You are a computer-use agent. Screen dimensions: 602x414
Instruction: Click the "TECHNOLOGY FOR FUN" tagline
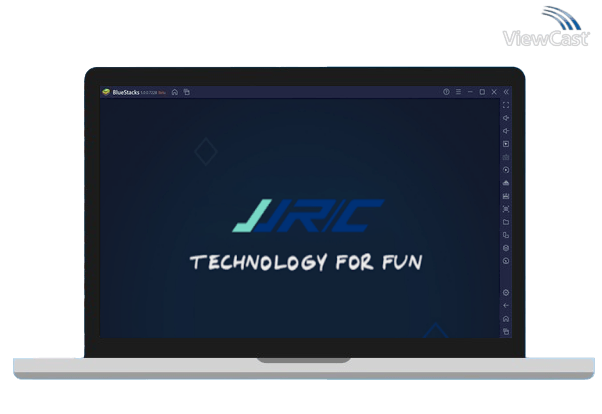[x=306, y=262]
